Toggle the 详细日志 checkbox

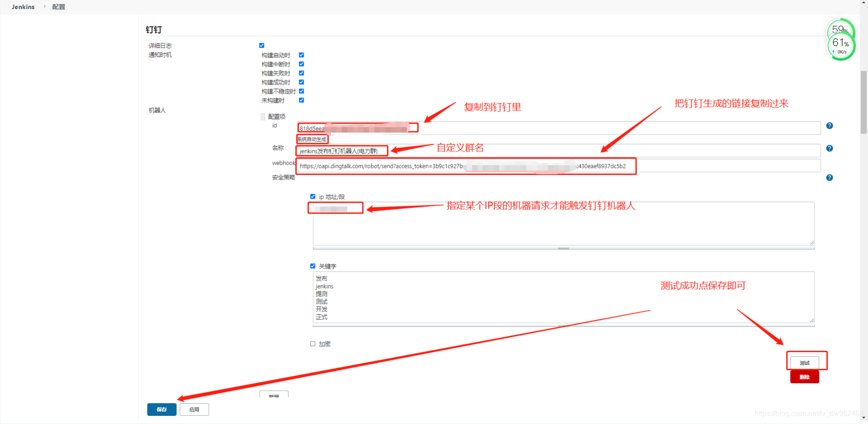coord(262,46)
